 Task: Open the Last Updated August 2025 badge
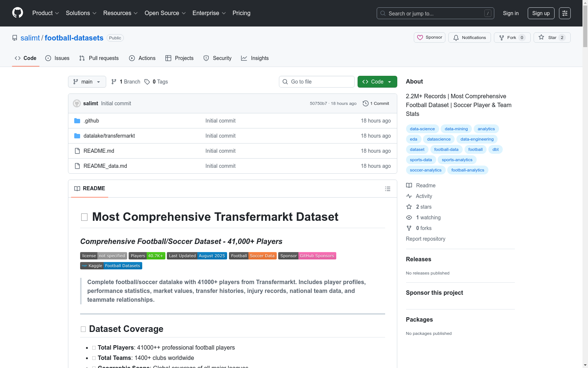click(x=197, y=256)
